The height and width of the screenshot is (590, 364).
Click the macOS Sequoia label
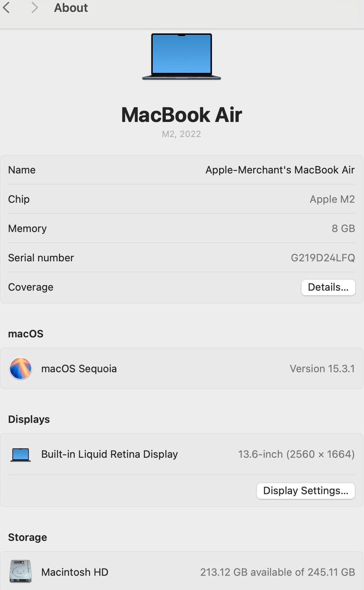click(x=79, y=369)
